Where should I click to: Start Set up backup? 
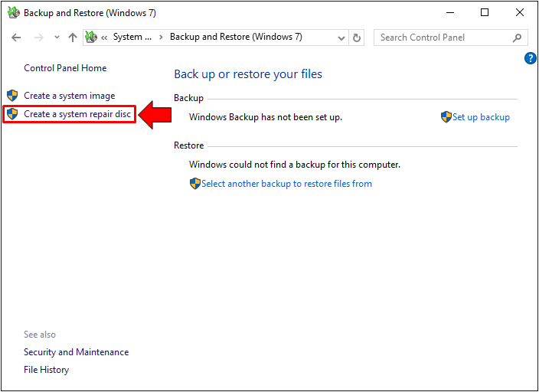tap(480, 117)
